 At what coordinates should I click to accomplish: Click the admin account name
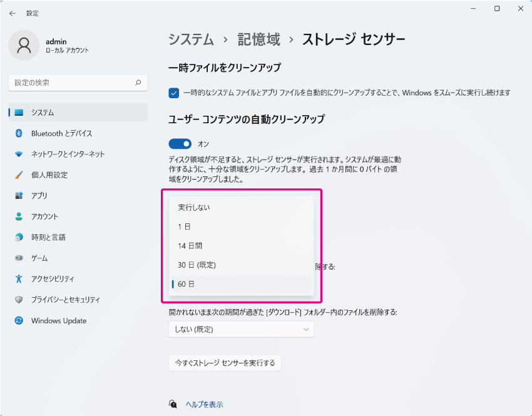click(x=56, y=42)
